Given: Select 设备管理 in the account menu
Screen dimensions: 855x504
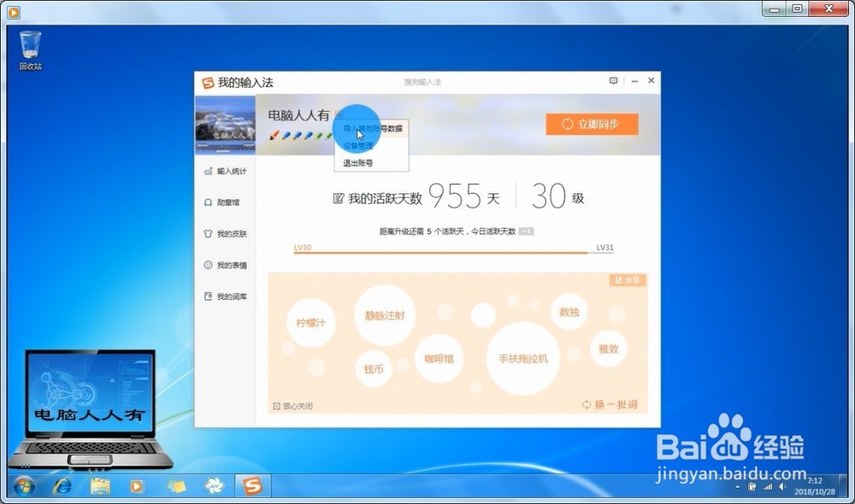Looking at the screenshot, I should point(358,146).
